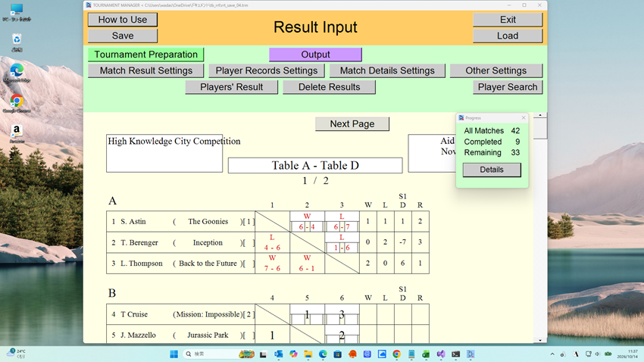Click the Windows Start button
The image size is (644, 362).
pyautogui.click(x=174, y=354)
